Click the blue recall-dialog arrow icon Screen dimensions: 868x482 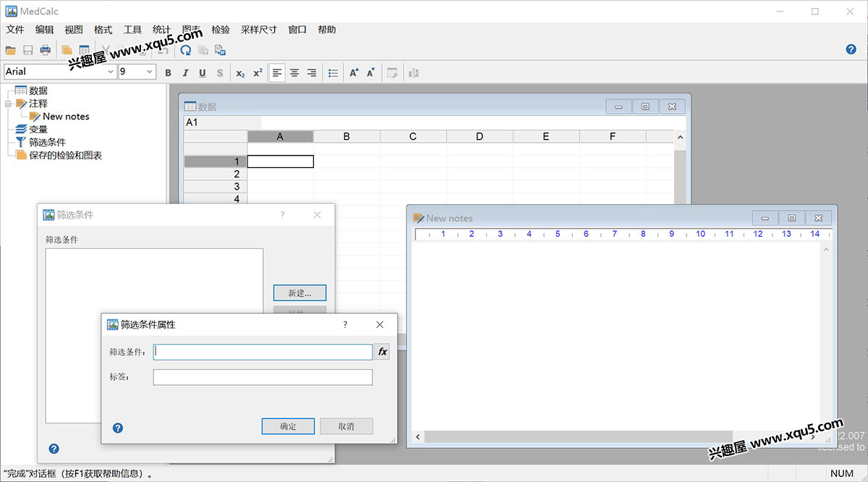pos(186,50)
